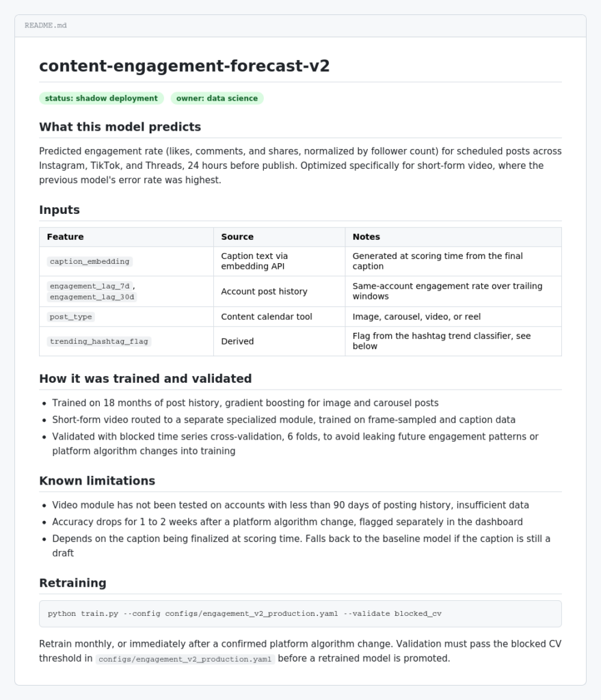Click the content-engagement-forecast-v2 title heading
Screen dimensions: 601x700
(184, 66)
